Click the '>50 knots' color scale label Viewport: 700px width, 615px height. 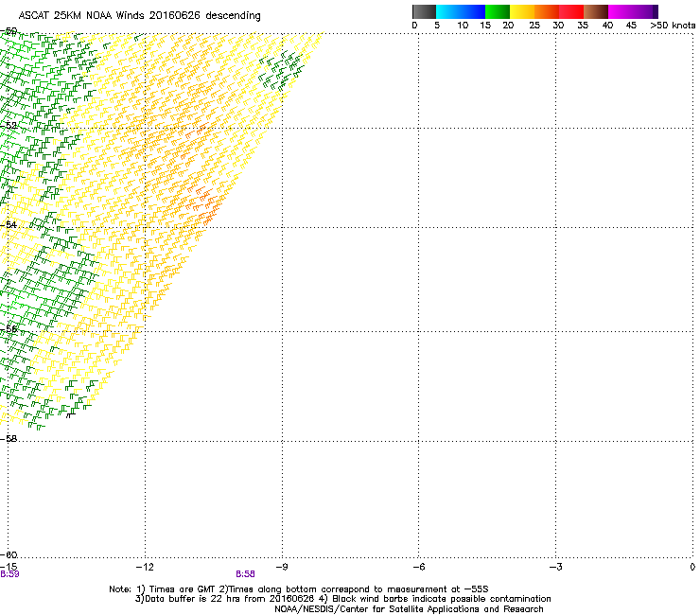pyautogui.click(x=673, y=26)
